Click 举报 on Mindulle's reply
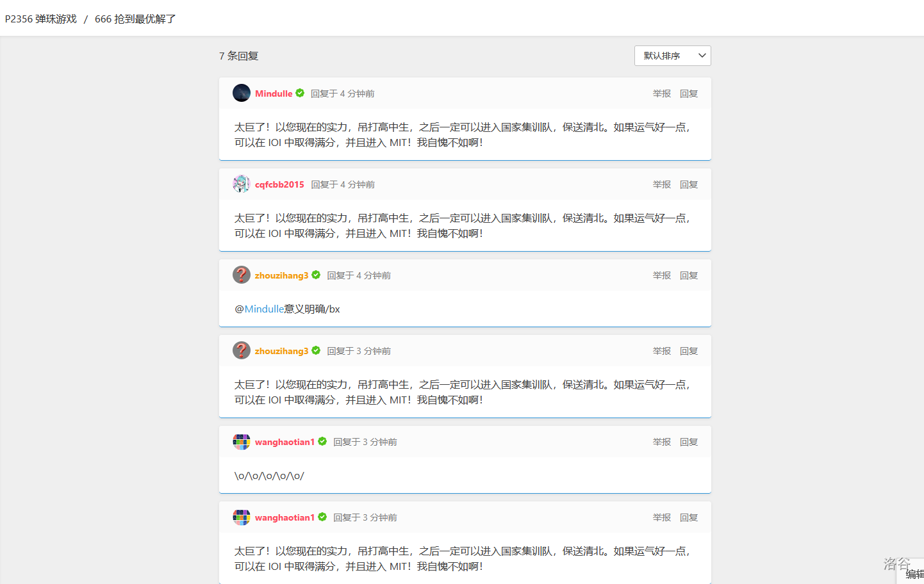This screenshot has width=924, height=584. pyautogui.click(x=661, y=93)
